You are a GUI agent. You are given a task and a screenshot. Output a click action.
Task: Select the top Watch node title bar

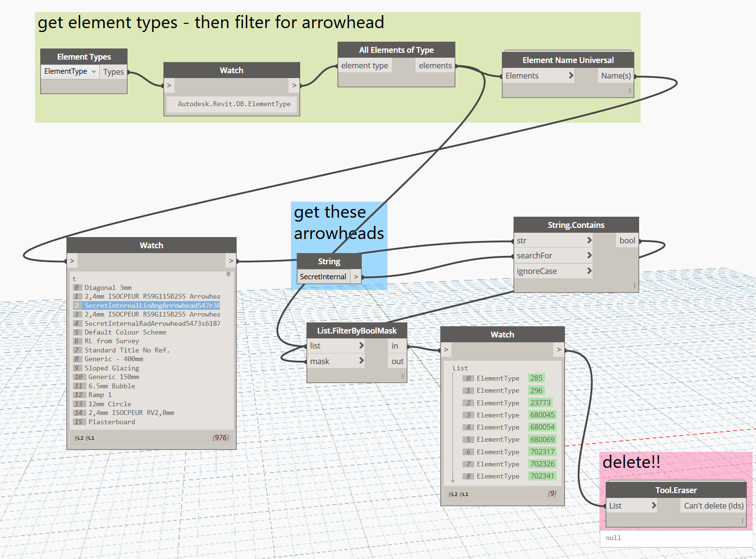(x=232, y=70)
